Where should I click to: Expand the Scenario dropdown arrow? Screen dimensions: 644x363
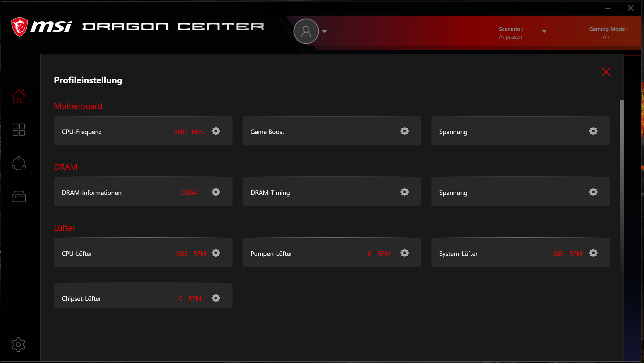[x=544, y=31]
